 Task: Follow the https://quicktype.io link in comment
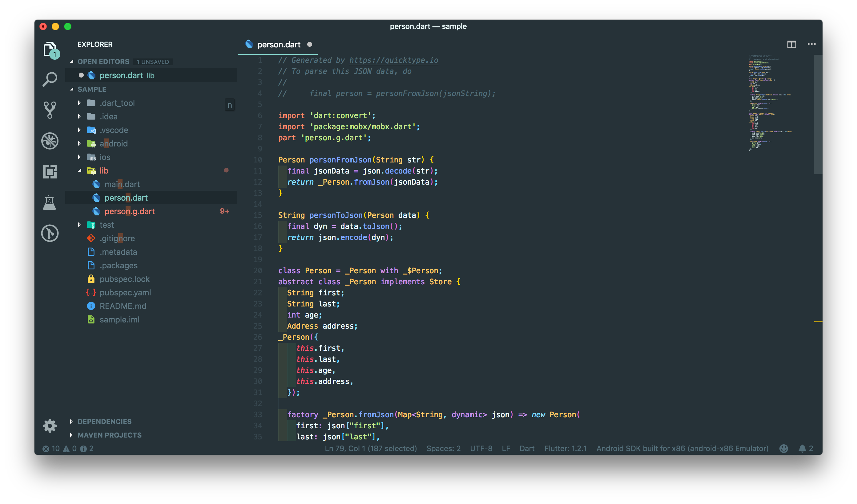pos(393,60)
